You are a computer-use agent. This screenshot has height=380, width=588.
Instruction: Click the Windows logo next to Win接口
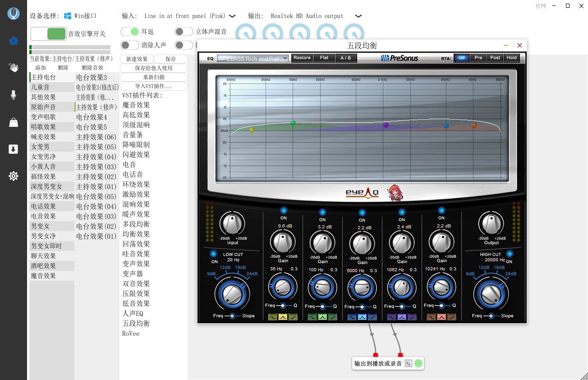tap(68, 16)
